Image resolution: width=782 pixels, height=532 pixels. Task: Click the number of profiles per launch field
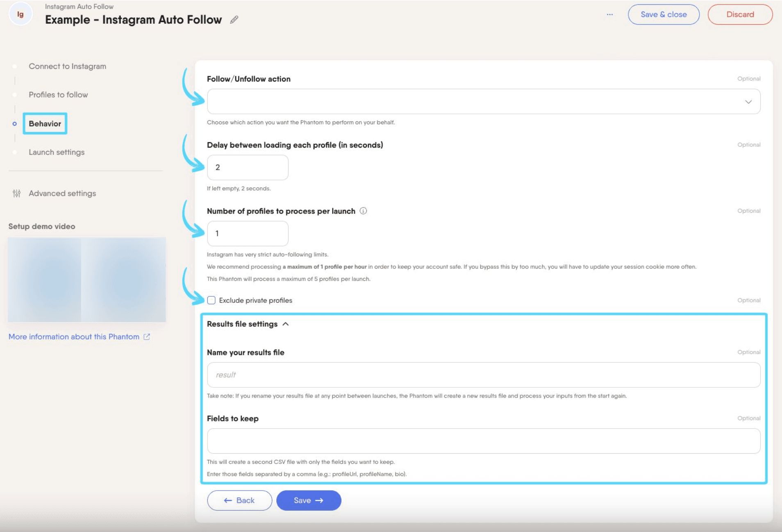coord(248,233)
